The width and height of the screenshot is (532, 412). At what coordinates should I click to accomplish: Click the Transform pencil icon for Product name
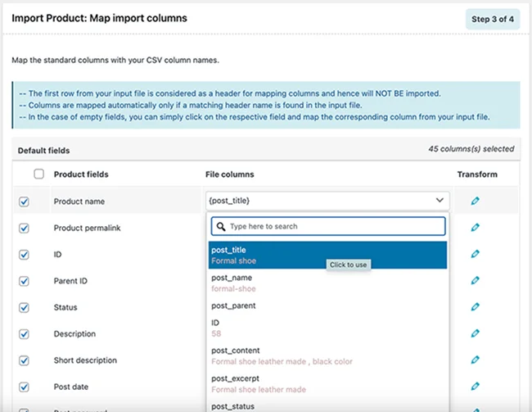[x=475, y=201]
